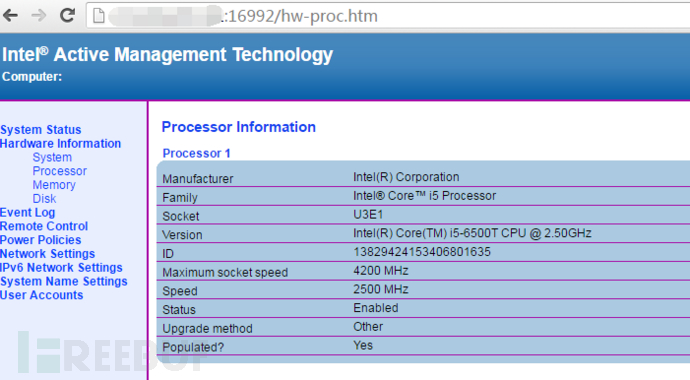Open the User Accounts page
The width and height of the screenshot is (690, 380).
coord(41,295)
